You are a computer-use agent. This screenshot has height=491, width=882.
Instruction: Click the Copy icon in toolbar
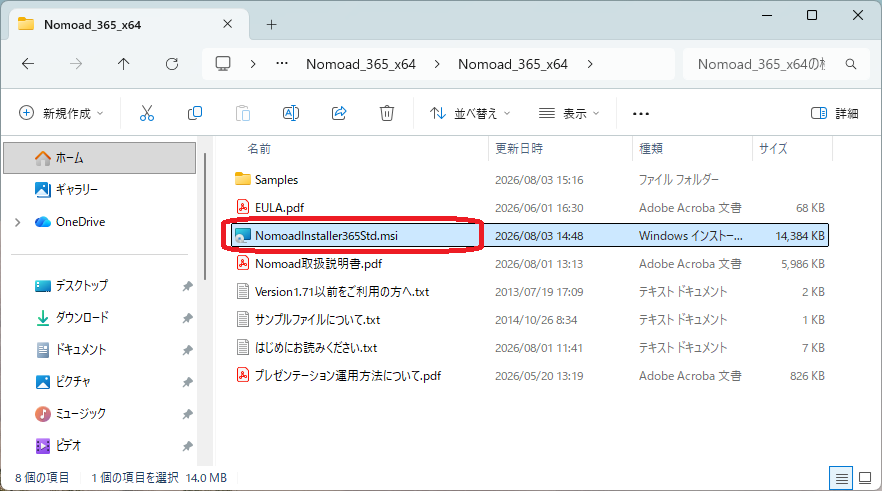195,113
